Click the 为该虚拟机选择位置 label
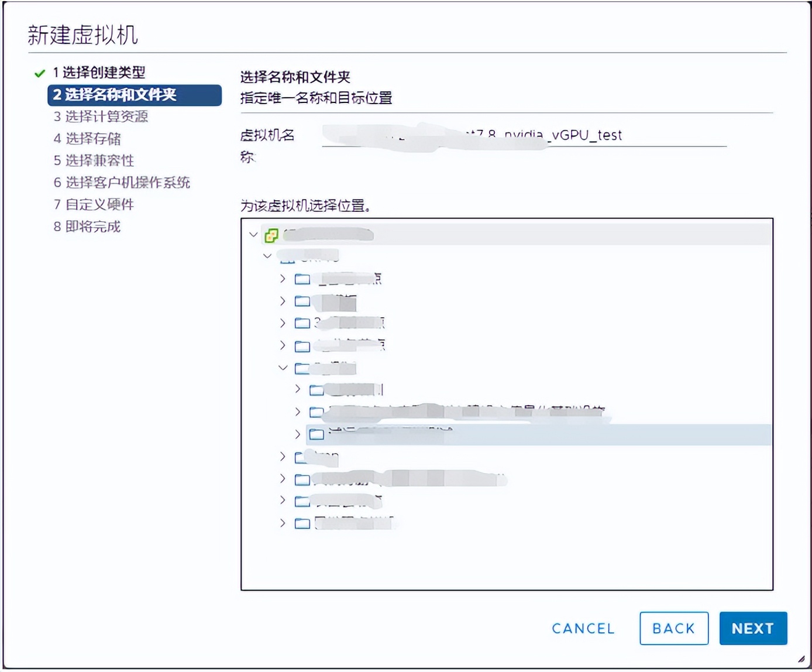 pyautogui.click(x=306, y=206)
